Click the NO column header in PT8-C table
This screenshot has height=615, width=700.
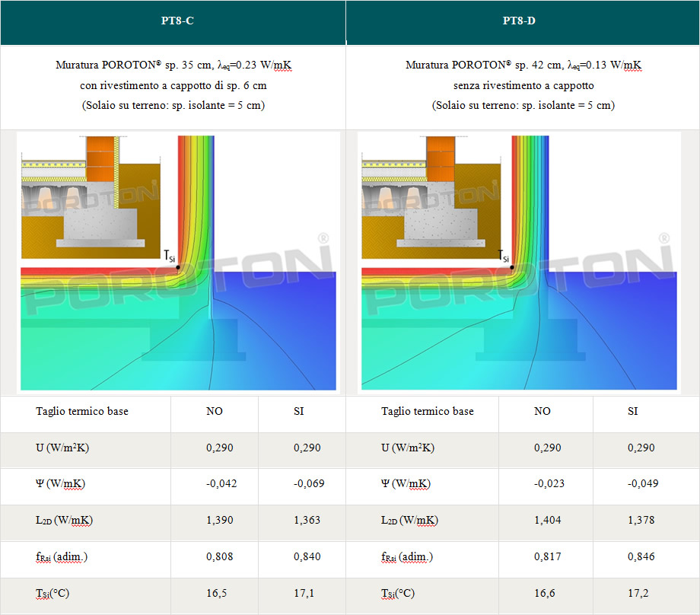(x=215, y=411)
